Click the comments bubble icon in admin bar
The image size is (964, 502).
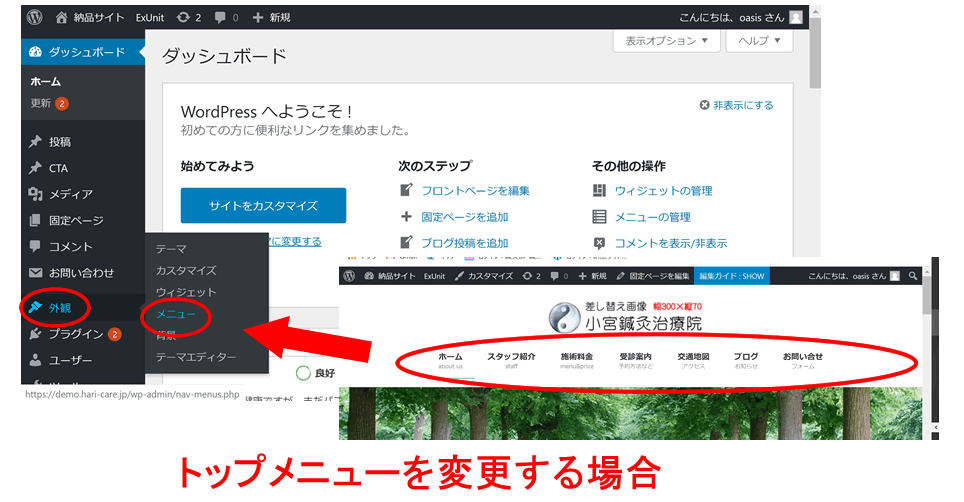pyautogui.click(x=226, y=17)
